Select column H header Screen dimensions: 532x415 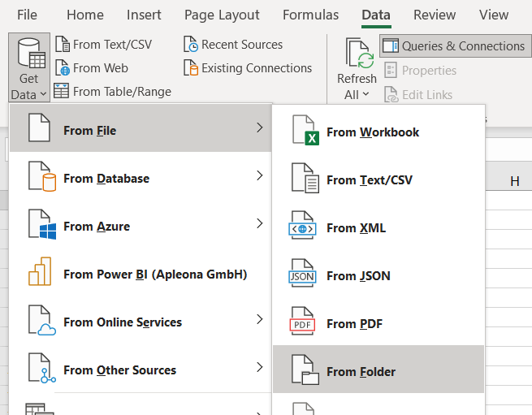(x=514, y=181)
